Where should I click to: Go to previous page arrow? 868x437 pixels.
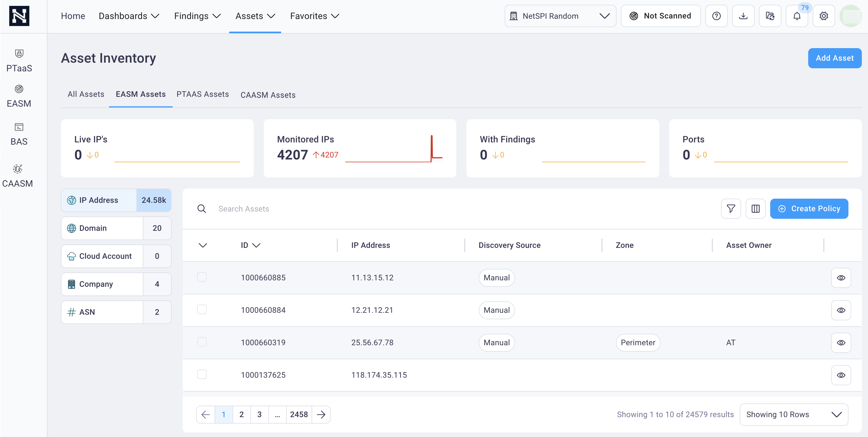[206, 414]
